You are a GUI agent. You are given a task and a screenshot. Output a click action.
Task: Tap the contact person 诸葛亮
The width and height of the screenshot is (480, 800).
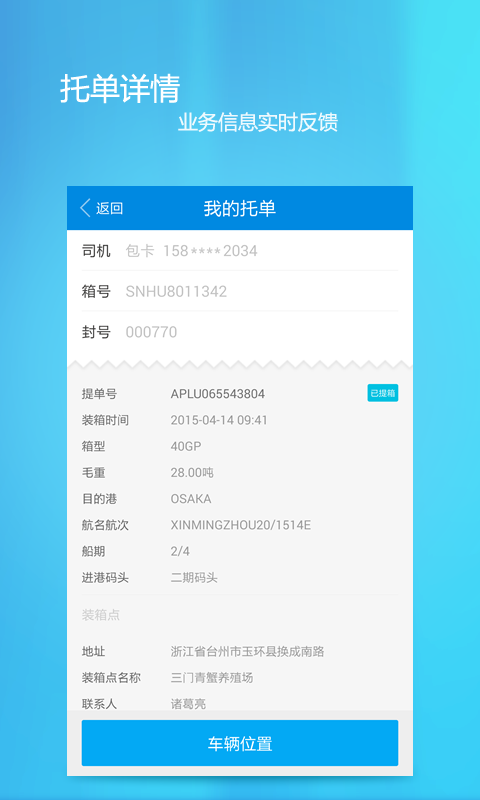pyautogui.click(x=188, y=704)
